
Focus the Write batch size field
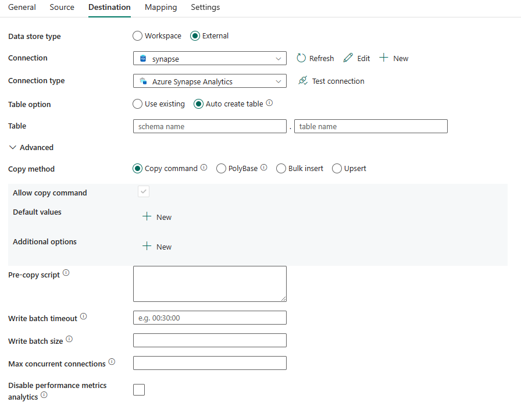click(x=210, y=340)
